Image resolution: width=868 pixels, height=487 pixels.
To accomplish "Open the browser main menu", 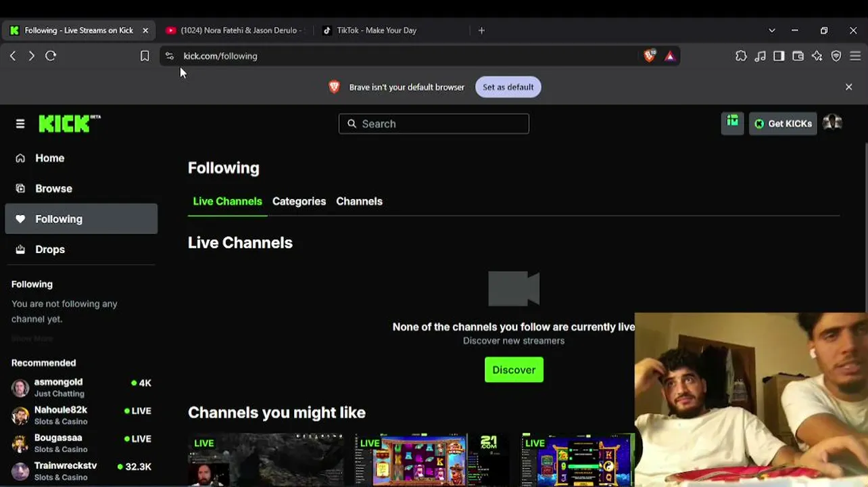I will [855, 56].
